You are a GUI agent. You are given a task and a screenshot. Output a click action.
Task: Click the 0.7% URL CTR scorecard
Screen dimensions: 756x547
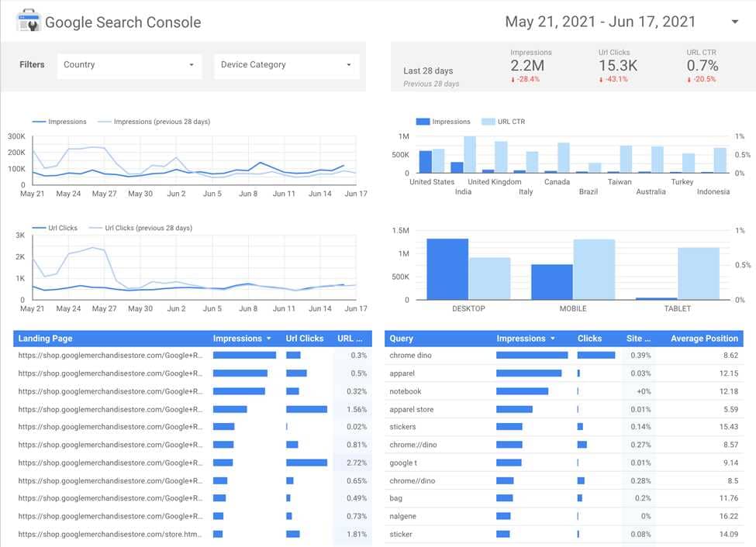click(702, 66)
